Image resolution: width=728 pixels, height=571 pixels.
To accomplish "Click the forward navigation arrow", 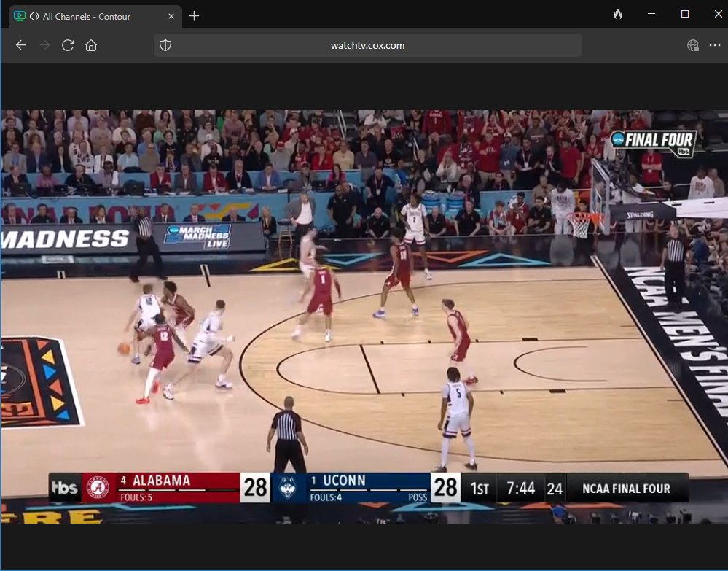I will coord(44,45).
